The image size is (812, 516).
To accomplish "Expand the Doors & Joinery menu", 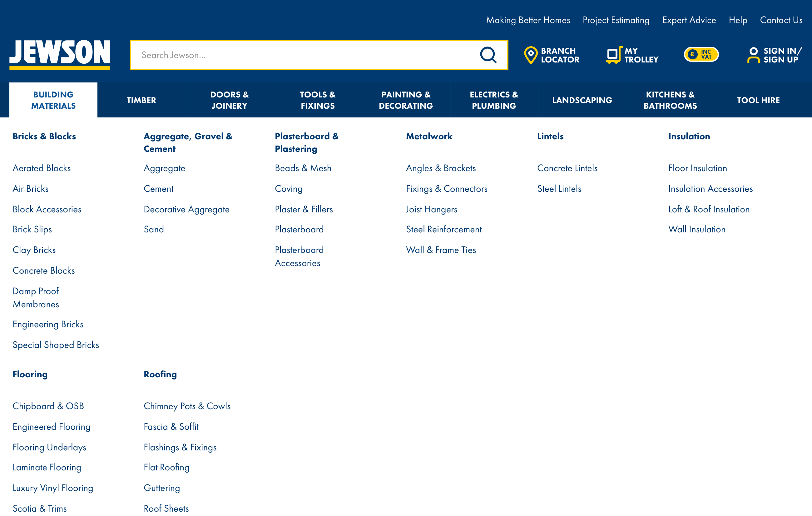I will (229, 99).
